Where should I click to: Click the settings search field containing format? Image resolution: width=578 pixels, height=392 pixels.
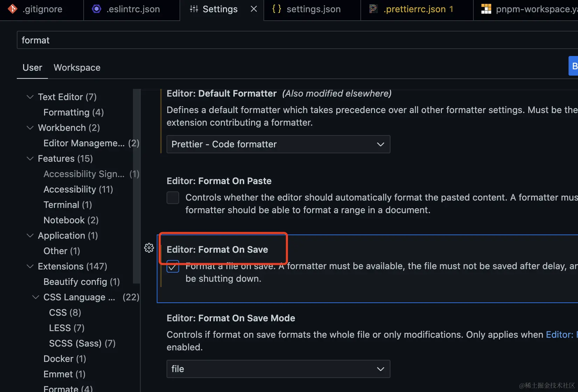297,40
